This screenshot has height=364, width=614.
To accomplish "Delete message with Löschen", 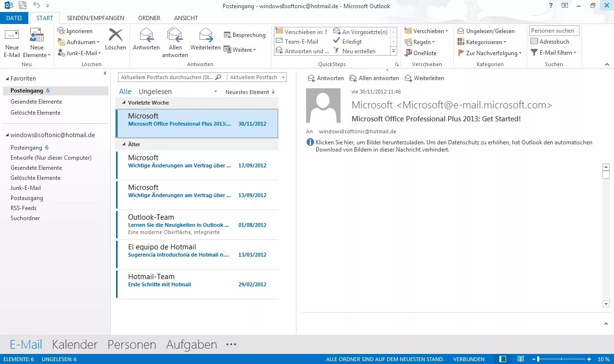I will [116, 39].
